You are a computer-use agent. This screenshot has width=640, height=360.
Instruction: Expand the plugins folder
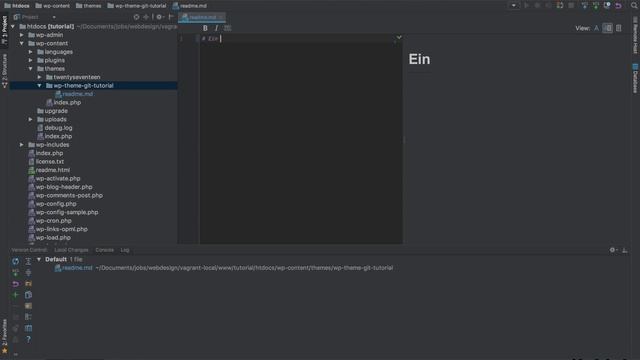[31, 60]
